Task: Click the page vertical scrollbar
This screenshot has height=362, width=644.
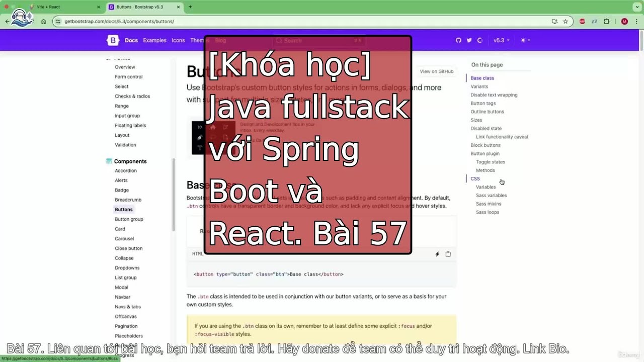Action: pyautogui.click(x=641, y=40)
